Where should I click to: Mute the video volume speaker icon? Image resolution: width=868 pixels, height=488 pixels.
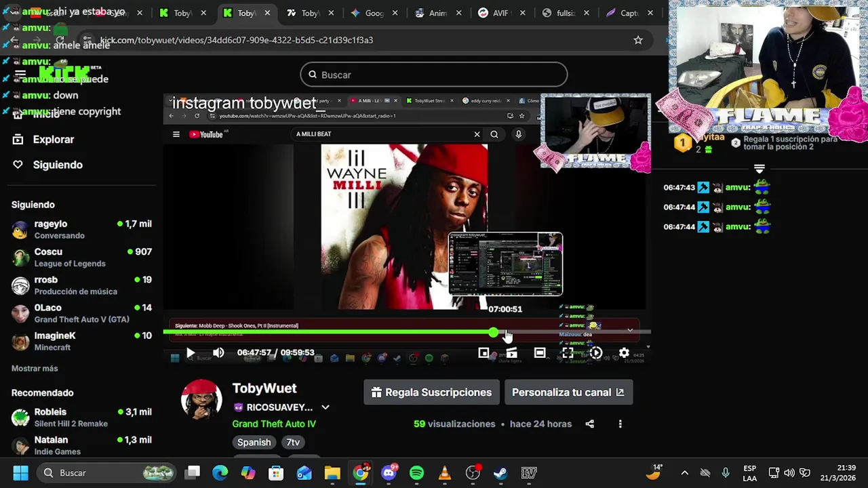point(218,352)
